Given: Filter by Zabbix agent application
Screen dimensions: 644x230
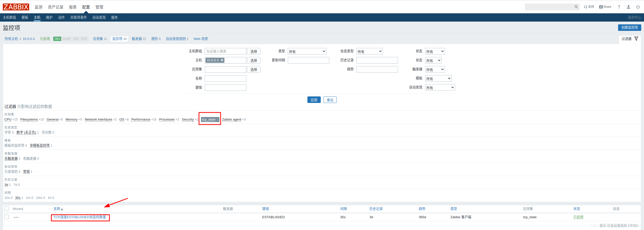Looking at the screenshot, I should (x=231, y=120).
